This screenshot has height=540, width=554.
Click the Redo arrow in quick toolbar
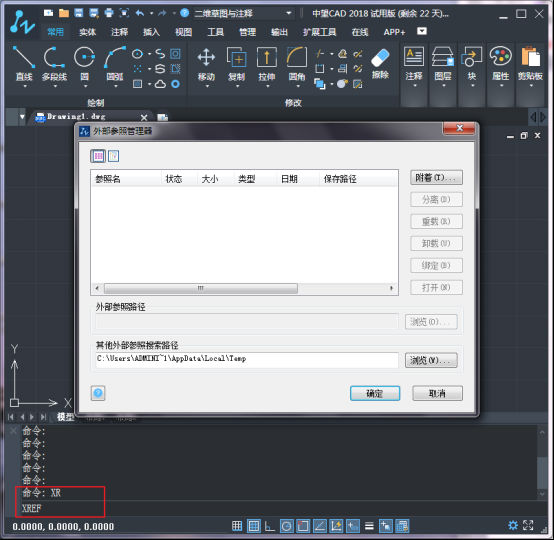coord(162,13)
